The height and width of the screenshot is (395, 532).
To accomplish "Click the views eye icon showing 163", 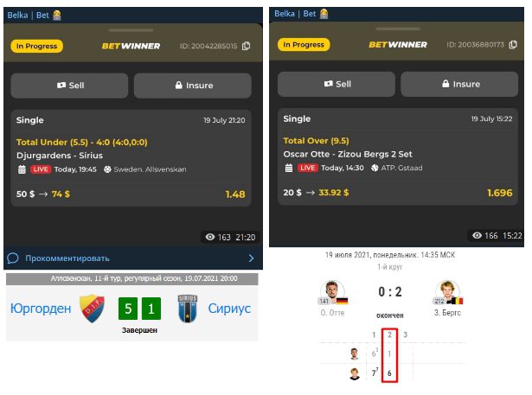I will tap(210, 237).
